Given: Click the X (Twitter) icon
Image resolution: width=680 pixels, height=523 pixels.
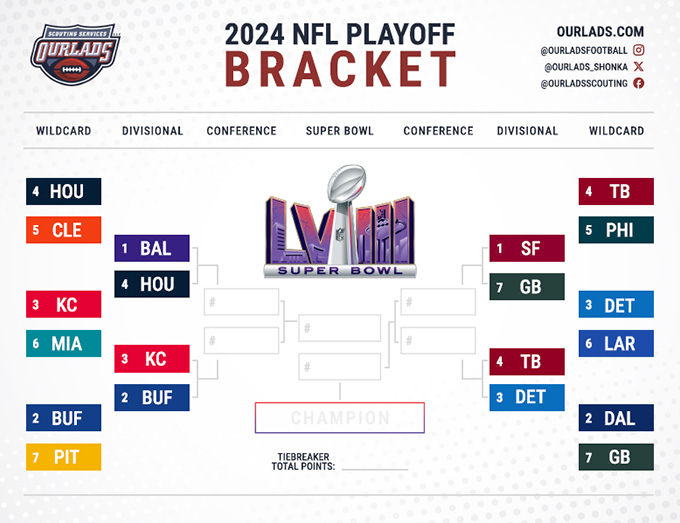Looking at the screenshot, I should (x=639, y=66).
